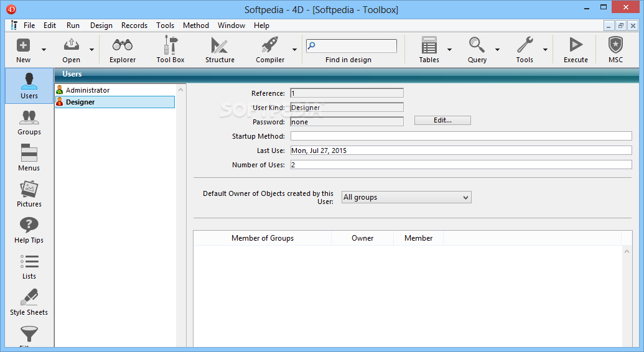
Task: Click the Last Use date field
Action: [x=461, y=151]
